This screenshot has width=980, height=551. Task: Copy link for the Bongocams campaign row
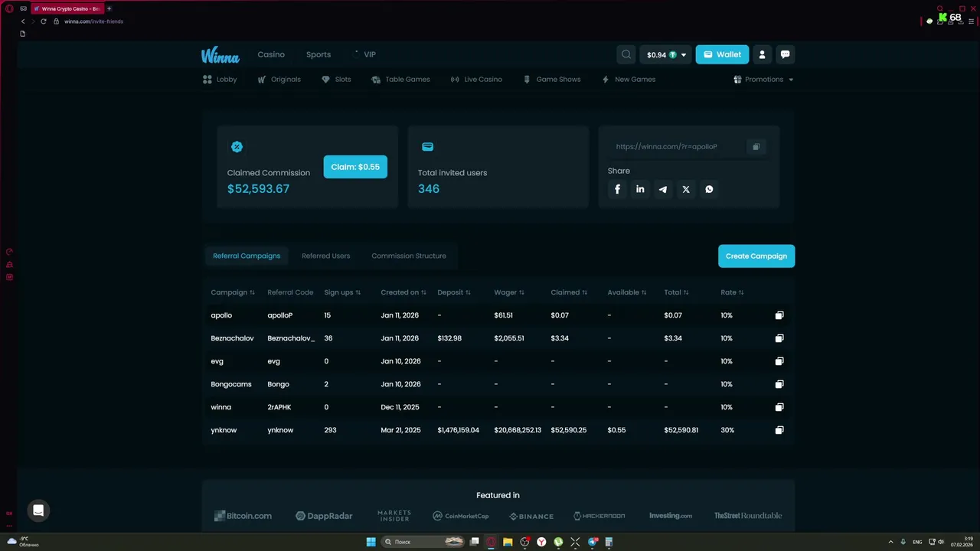(x=779, y=384)
